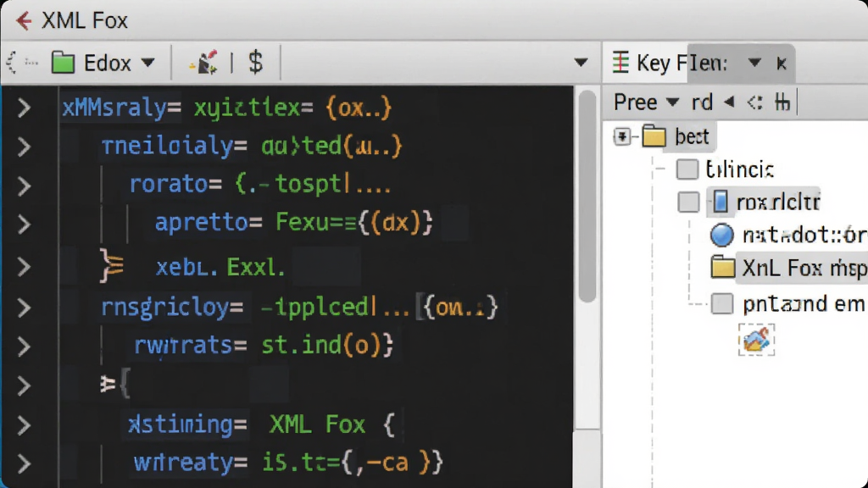Click the editor vertical scrollbar thumb
Image resolution: width=868 pixels, height=488 pixels.
587,197
